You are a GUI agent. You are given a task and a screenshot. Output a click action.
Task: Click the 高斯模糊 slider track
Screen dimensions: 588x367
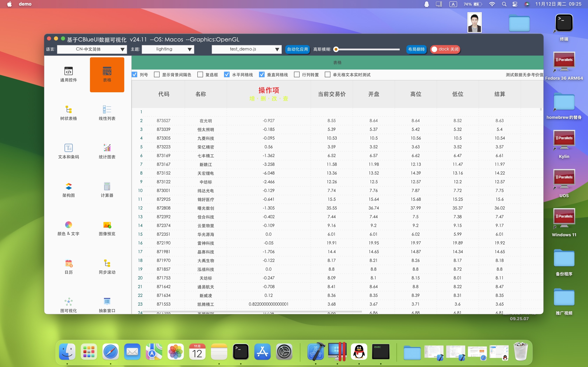point(368,49)
